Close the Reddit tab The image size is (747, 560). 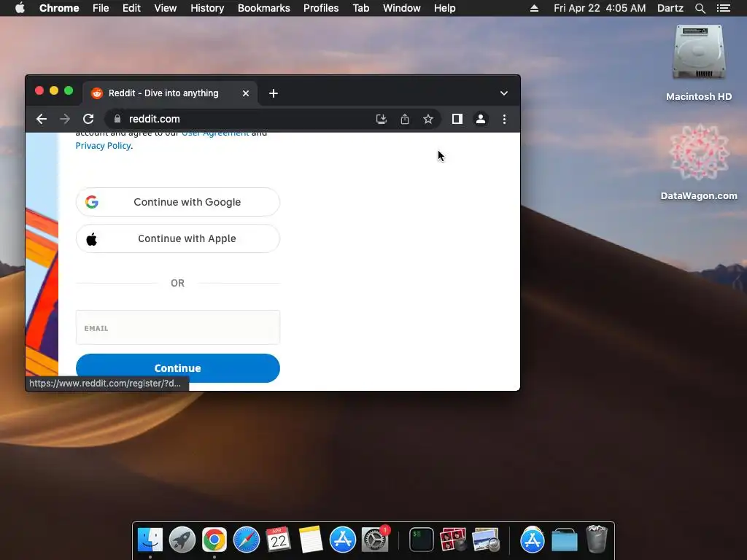246,93
